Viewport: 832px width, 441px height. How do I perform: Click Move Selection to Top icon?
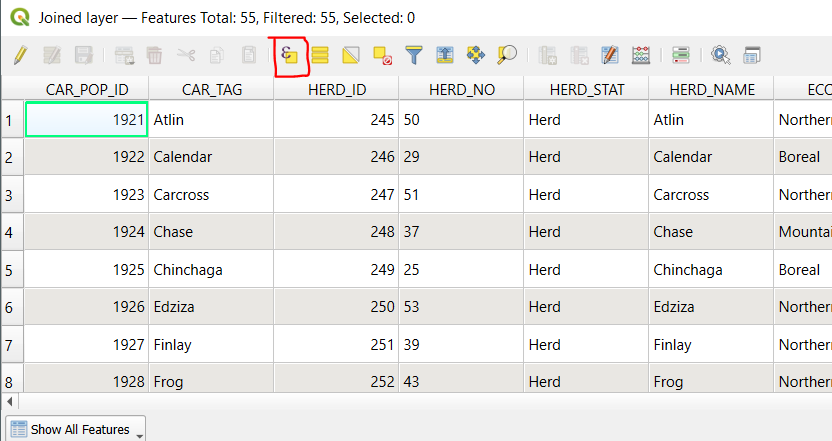pos(445,56)
